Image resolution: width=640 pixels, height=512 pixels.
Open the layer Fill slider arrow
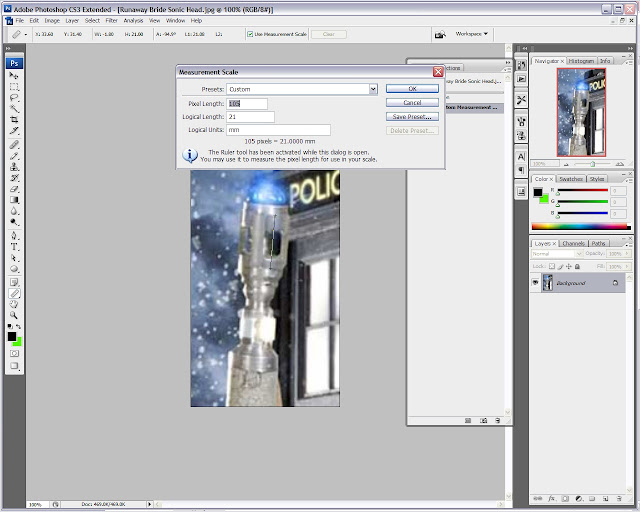point(627,266)
